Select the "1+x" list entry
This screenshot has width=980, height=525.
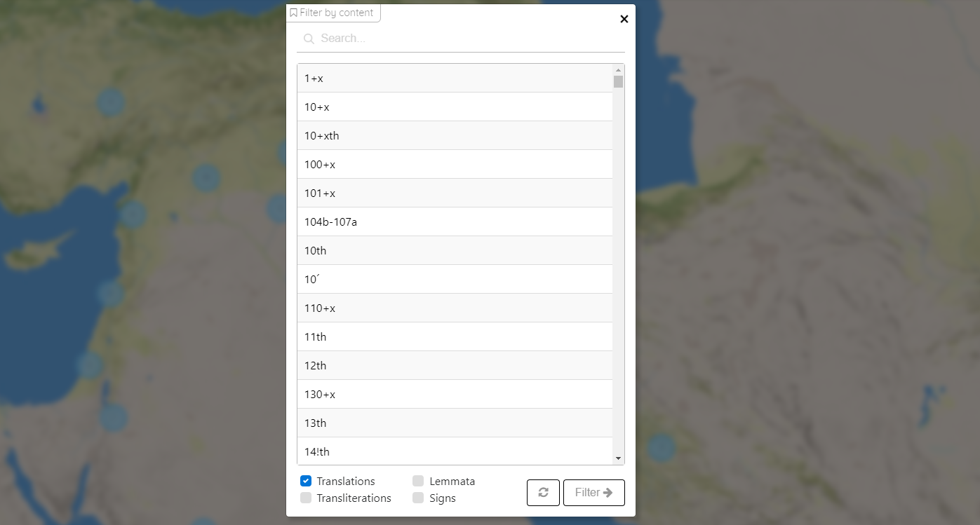pos(455,79)
